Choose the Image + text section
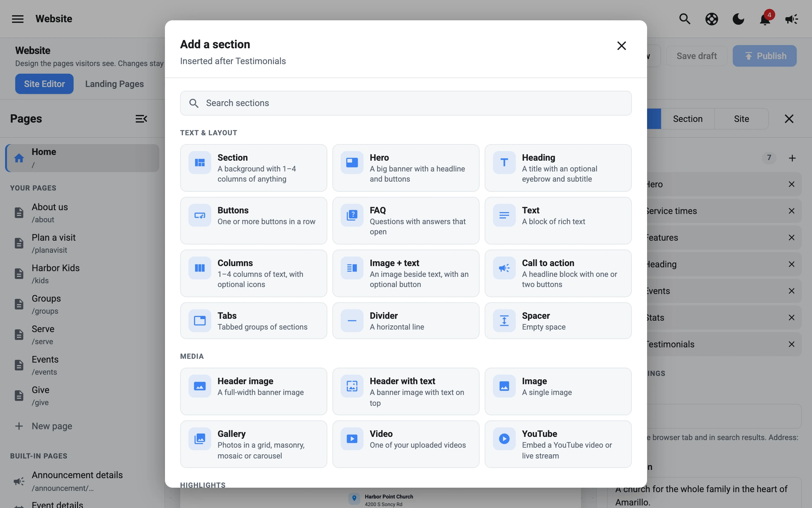 [x=406, y=273]
